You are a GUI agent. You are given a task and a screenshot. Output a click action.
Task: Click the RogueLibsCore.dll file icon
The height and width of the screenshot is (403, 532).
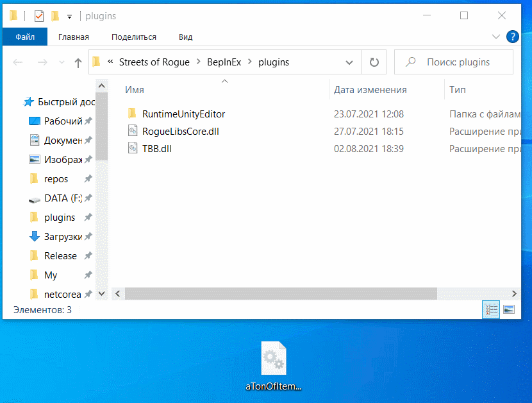click(x=133, y=131)
